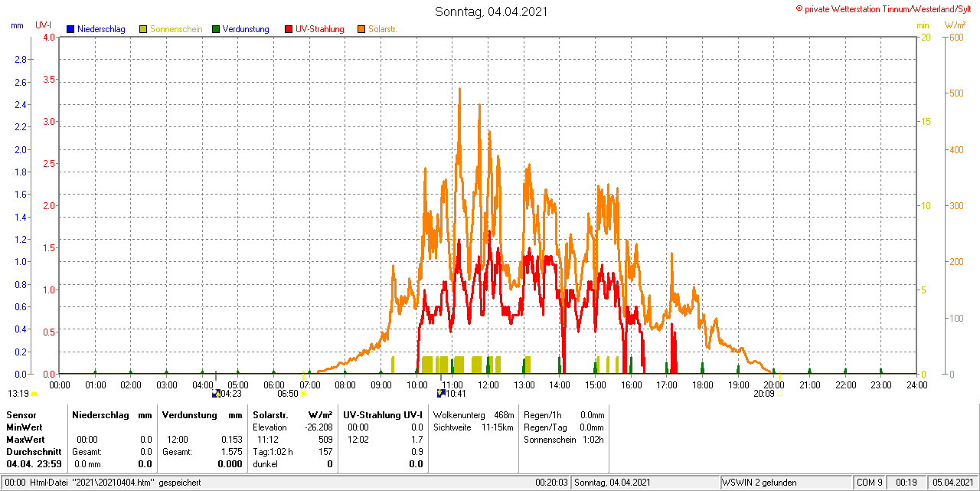Click the Solarstr. max value 509

(x=325, y=440)
